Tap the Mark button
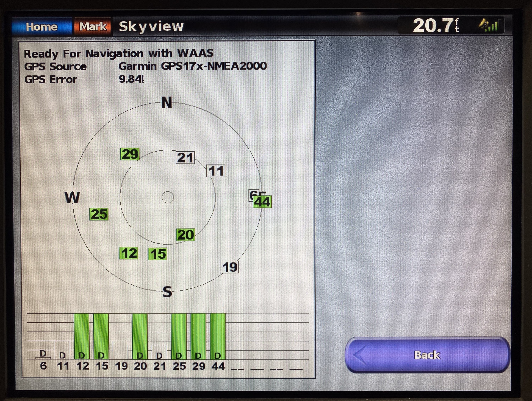The image size is (532, 401). tap(93, 26)
